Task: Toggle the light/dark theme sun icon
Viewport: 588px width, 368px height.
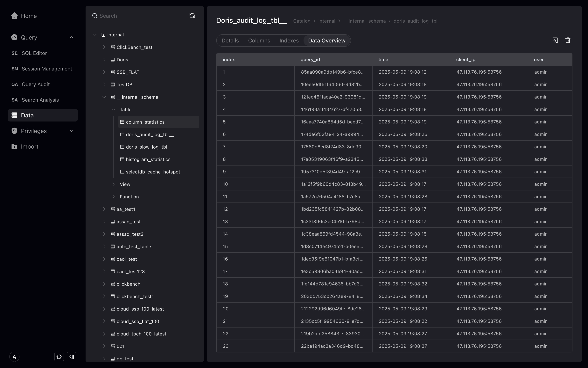Action: tap(59, 357)
